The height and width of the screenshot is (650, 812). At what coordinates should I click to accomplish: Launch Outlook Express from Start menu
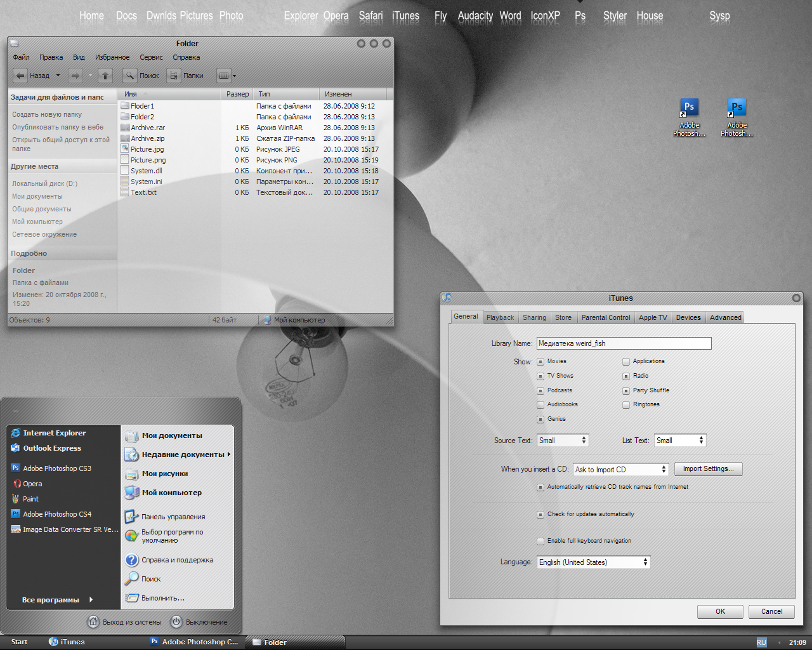(46, 448)
